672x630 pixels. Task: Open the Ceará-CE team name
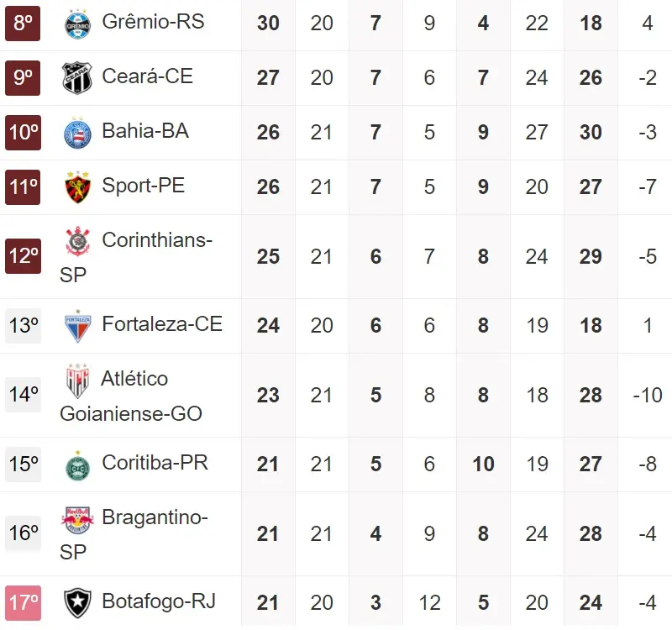coord(147,76)
